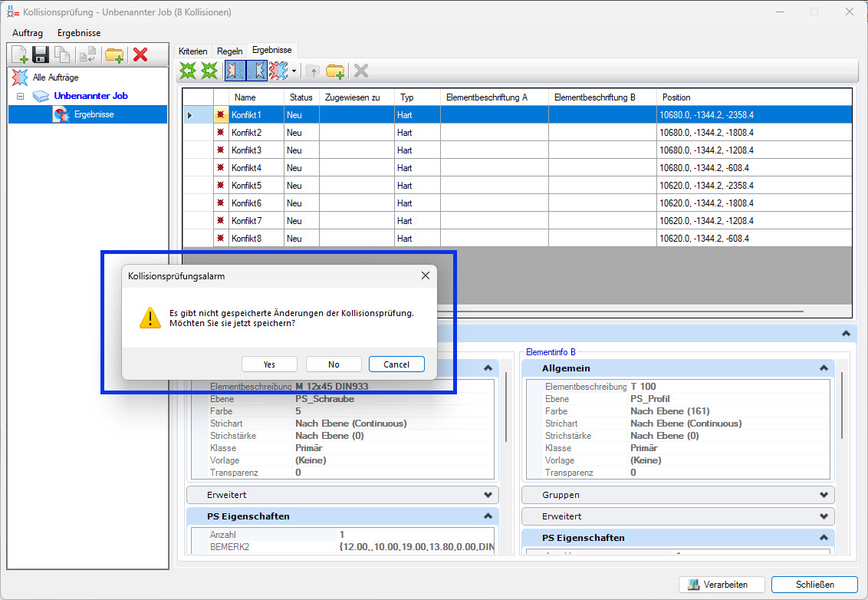This screenshot has width=868, height=600.
Task: Click the leftmost green star icon in results toolbar
Action: pyautogui.click(x=188, y=71)
